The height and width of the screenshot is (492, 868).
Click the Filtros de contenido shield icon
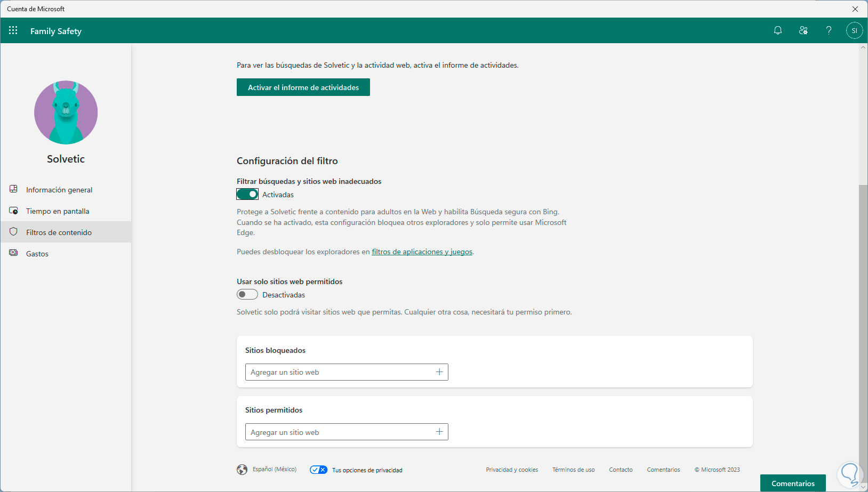(x=14, y=232)
